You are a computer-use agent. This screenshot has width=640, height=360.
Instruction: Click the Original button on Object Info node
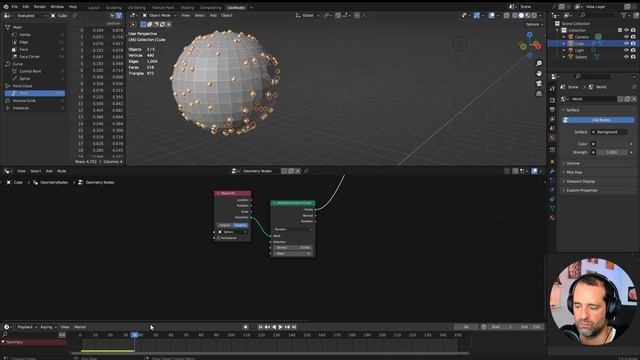pos(224,225)
